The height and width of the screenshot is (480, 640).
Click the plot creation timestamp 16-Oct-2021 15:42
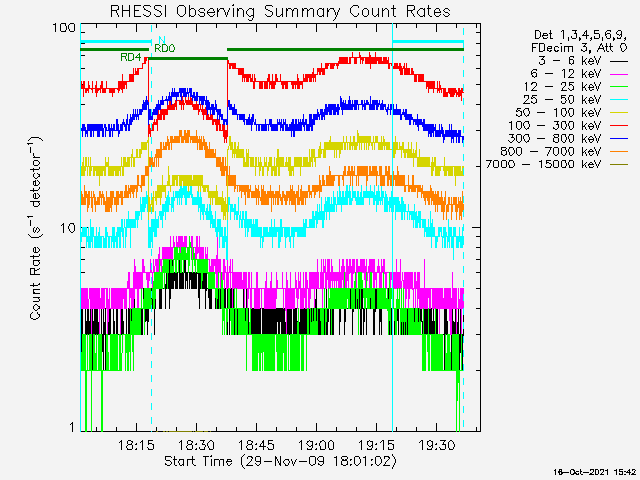tap(595, 472)
